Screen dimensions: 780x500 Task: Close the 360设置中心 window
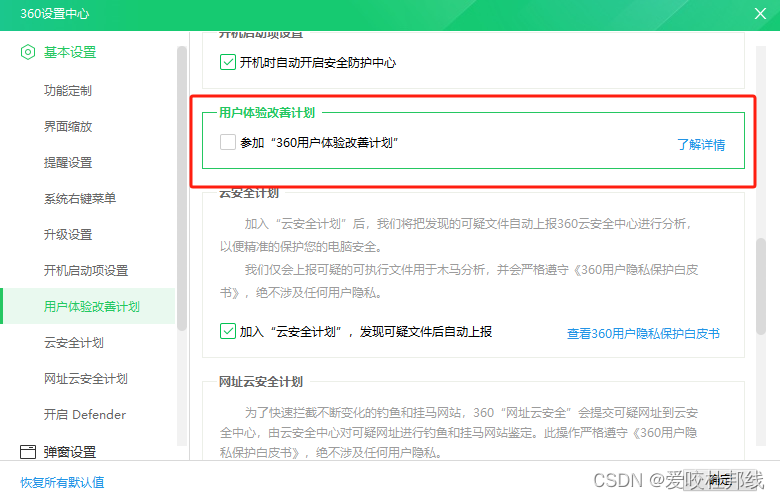click(x=760, y=13)
